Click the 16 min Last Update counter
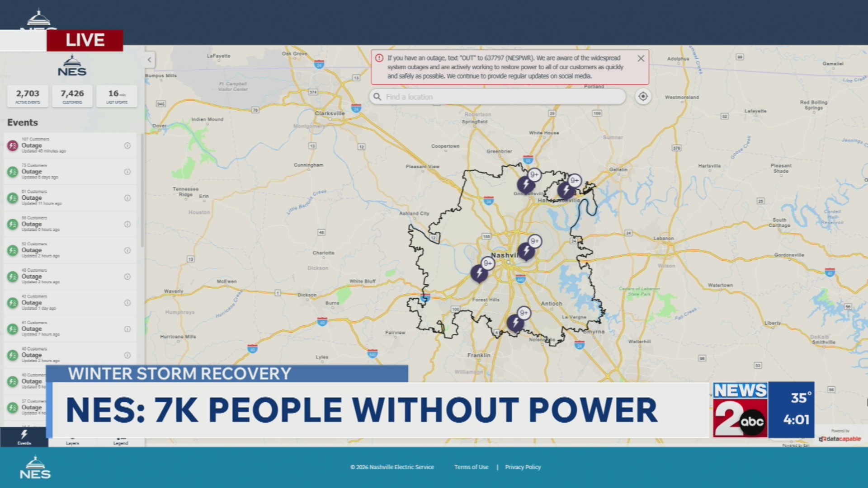This screenshot has height=488, width=868. click(x=117, y=96)
